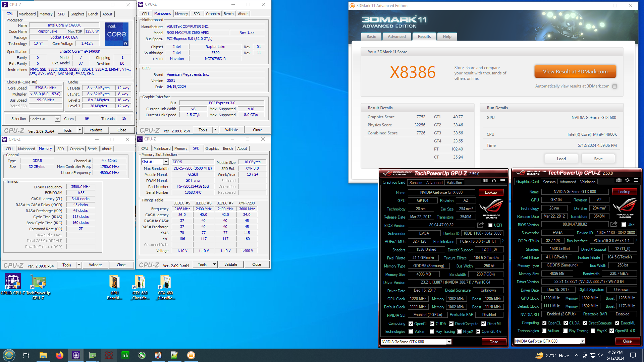Image resolution: width=644 pixels, height=362 pixels.
Task: Click green bar chart icon on taskbar
Action: tap(125, 355)
